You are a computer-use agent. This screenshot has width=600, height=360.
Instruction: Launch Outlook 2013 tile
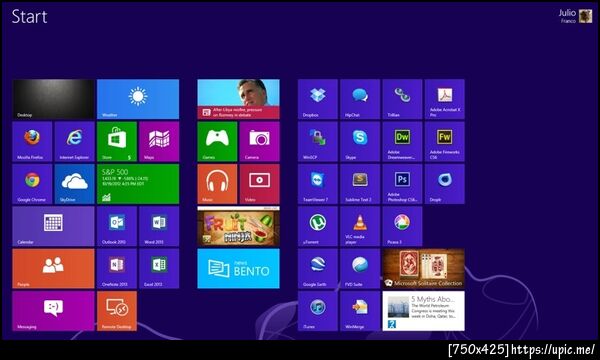point(117,226)
